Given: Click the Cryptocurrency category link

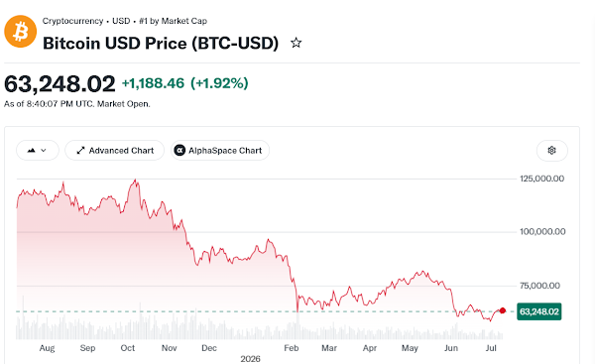Looking at the screenshot, I should coord(72,21).
